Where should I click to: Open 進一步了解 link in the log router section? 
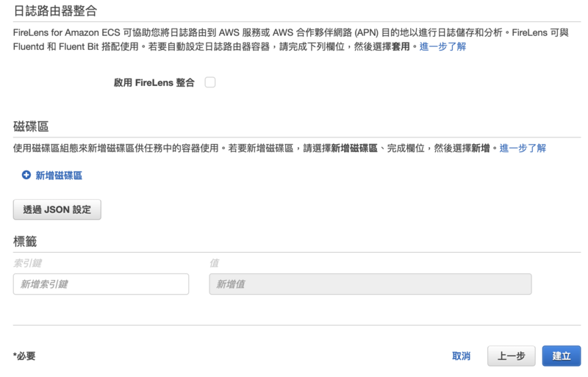click(442, 47)
